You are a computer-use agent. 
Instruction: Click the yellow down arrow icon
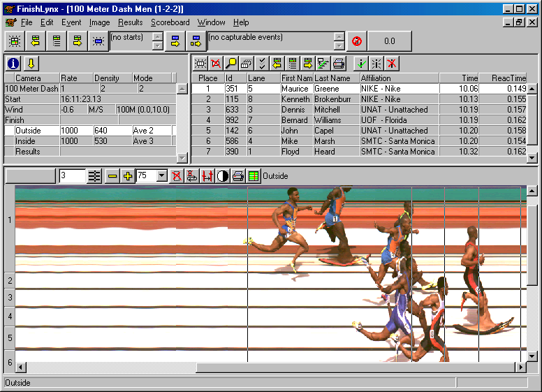point(31,64)
